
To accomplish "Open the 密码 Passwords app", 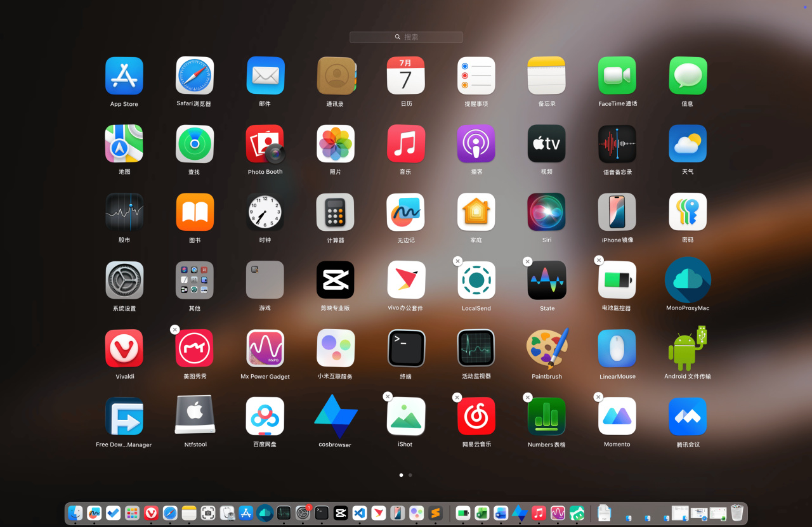I will tap(688, 212).
